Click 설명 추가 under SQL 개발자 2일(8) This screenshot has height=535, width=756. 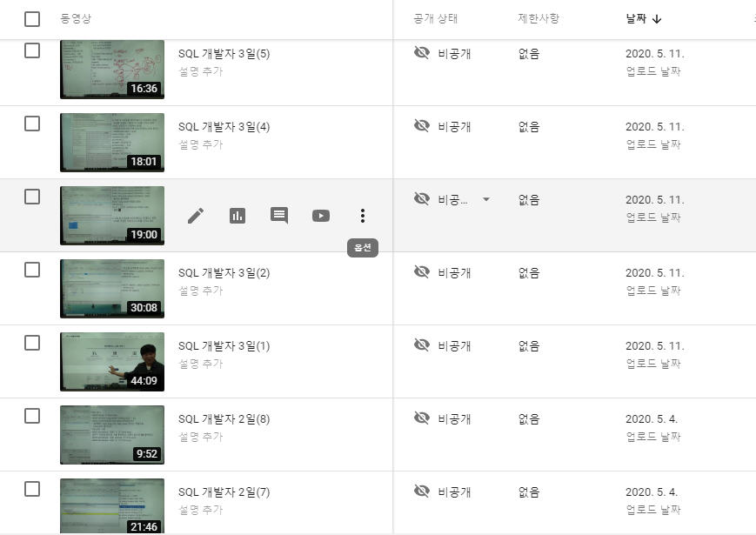pos(201,437)
